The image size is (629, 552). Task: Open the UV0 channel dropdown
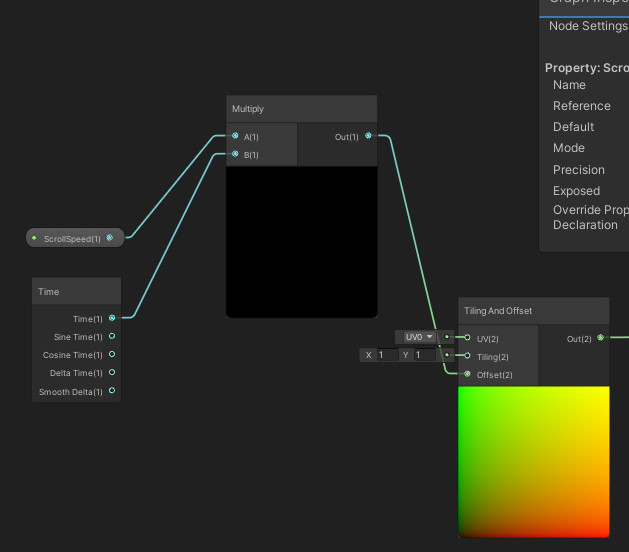point(418,337)
